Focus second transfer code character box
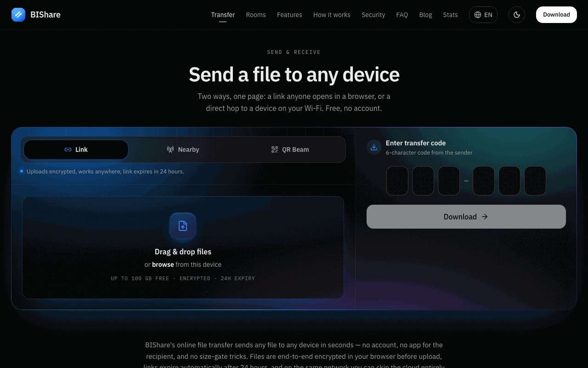The height and width of the screenshot is (368, 588). (x=423, y=181)
